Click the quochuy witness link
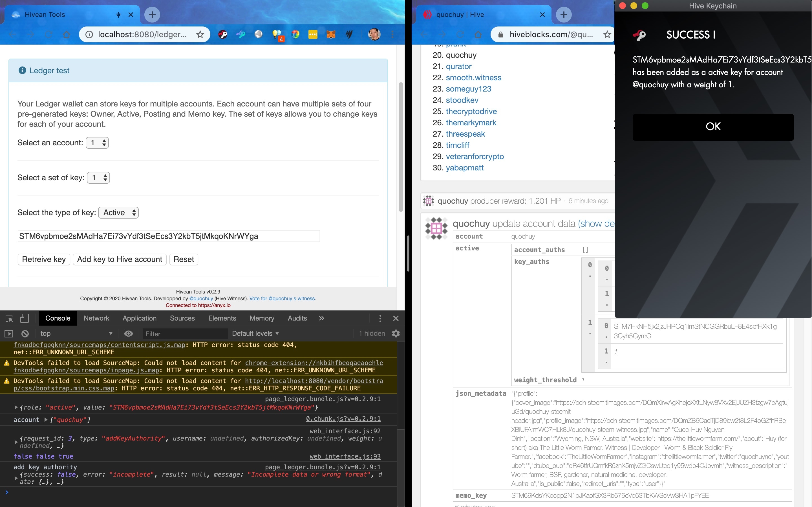Screen dimensions: 812x507 282,299
